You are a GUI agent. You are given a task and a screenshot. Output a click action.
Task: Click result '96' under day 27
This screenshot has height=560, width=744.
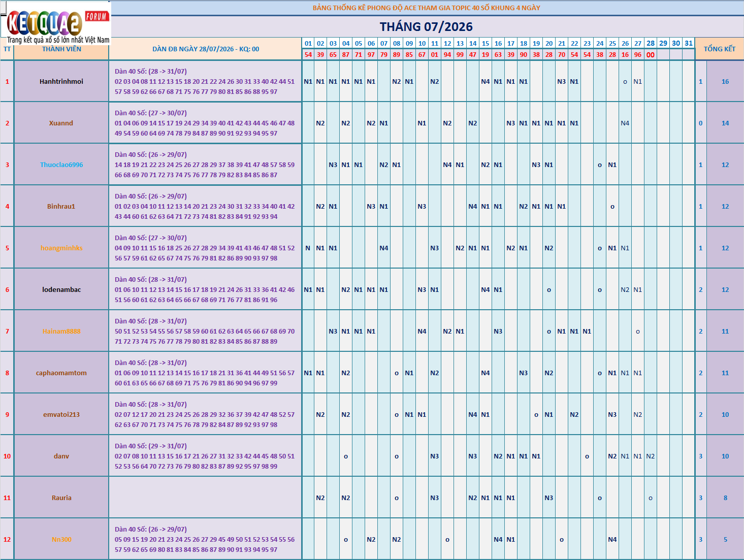click(x=638, y=54)
